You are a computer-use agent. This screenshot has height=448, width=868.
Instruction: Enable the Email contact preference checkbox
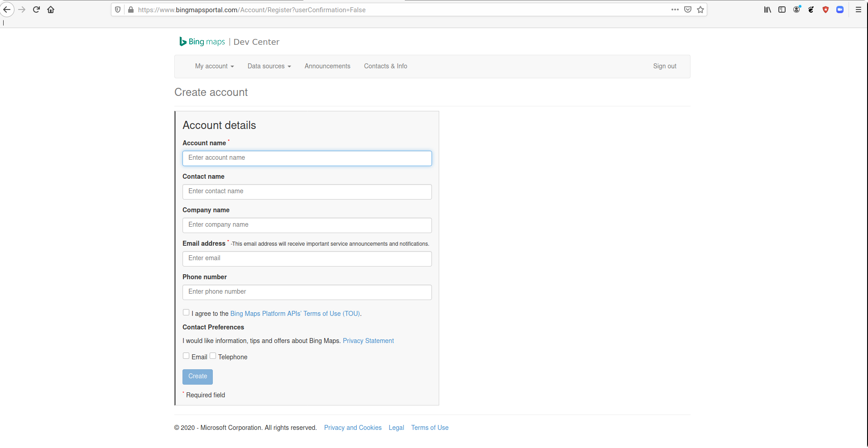point(186,356)
